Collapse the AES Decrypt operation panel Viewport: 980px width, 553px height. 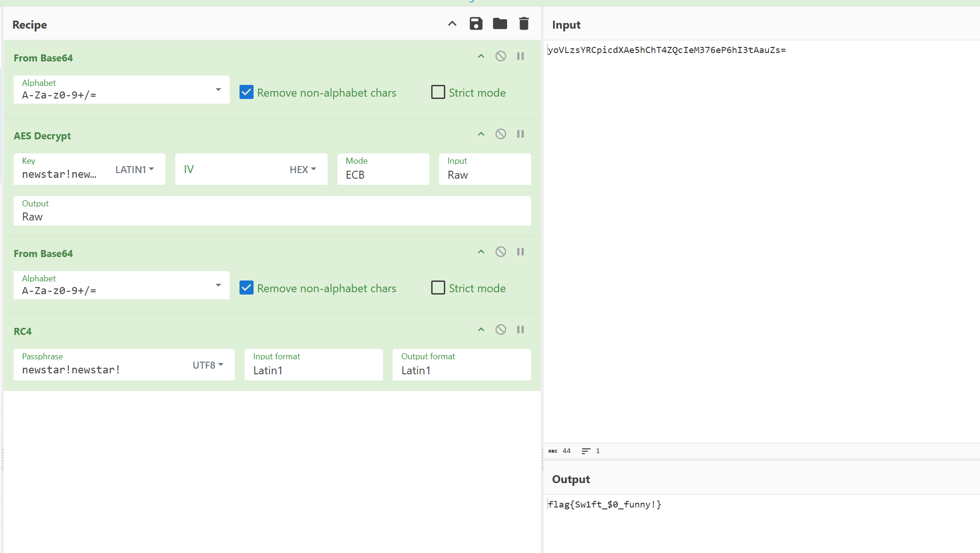481,134
